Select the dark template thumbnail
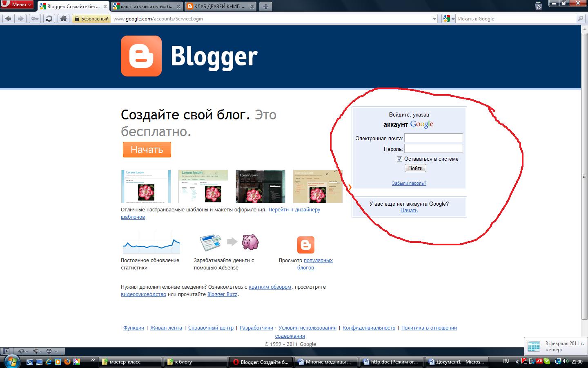The width and height of the screenshot is (588, 368). point(261,186)
